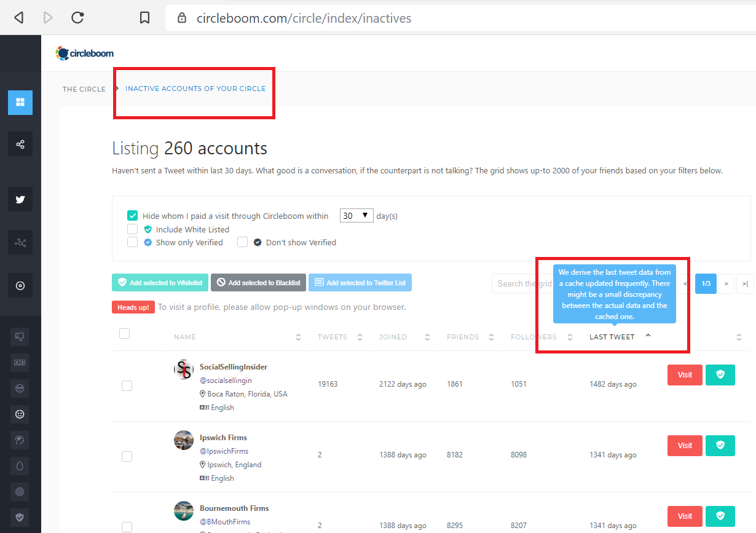This screenshot has height=533, width=756.
Task: Enable Show only Verified checkbox
Action: (132, 242)
